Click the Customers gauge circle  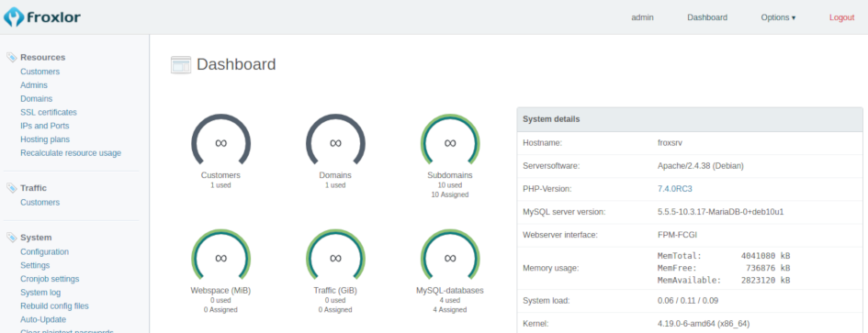[x=220, y=141]
